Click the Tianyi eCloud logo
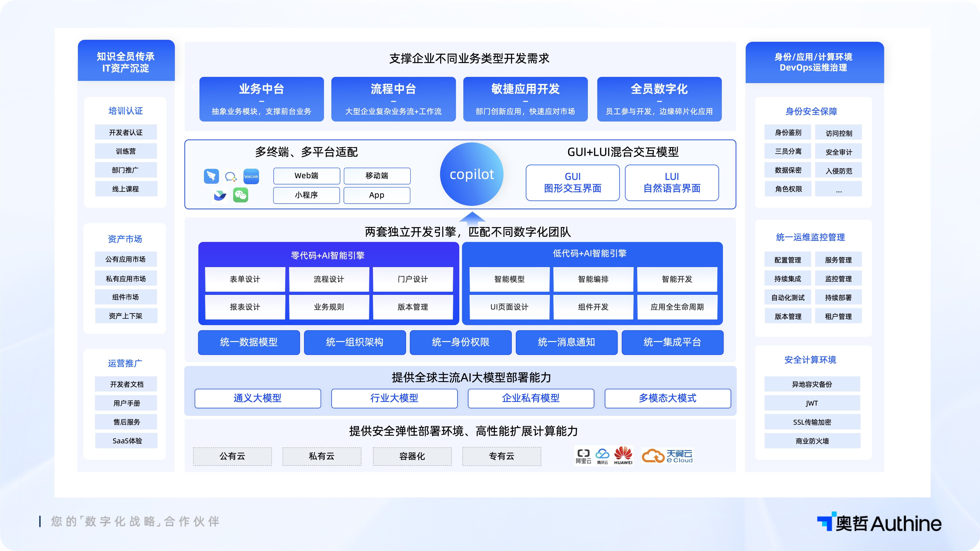The width and height of the screenshot is (980, 551). click(667, 456)
